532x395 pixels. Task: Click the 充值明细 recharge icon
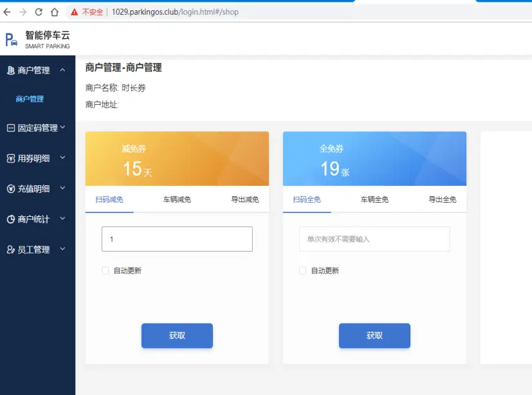click(x=10, y=189)
